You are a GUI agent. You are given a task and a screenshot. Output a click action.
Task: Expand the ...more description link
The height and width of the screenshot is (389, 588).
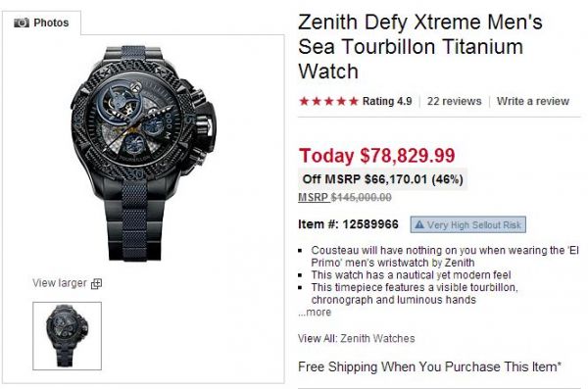coord(315,313)
